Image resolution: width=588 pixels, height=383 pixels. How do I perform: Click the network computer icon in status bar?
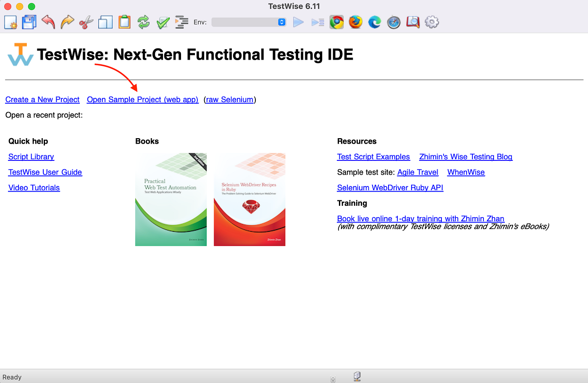coord(357,377)
